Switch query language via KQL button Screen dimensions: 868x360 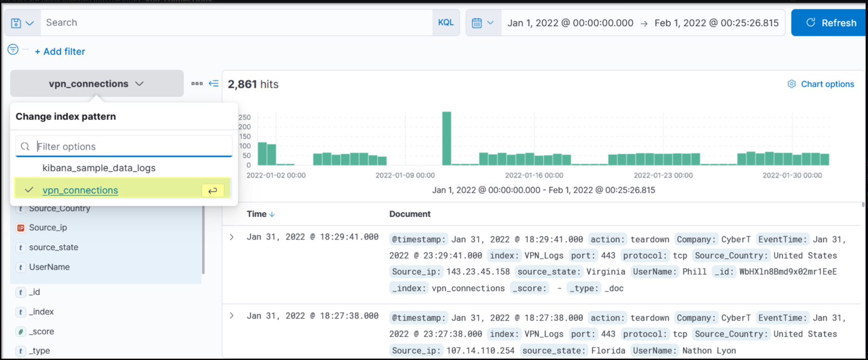446,23
